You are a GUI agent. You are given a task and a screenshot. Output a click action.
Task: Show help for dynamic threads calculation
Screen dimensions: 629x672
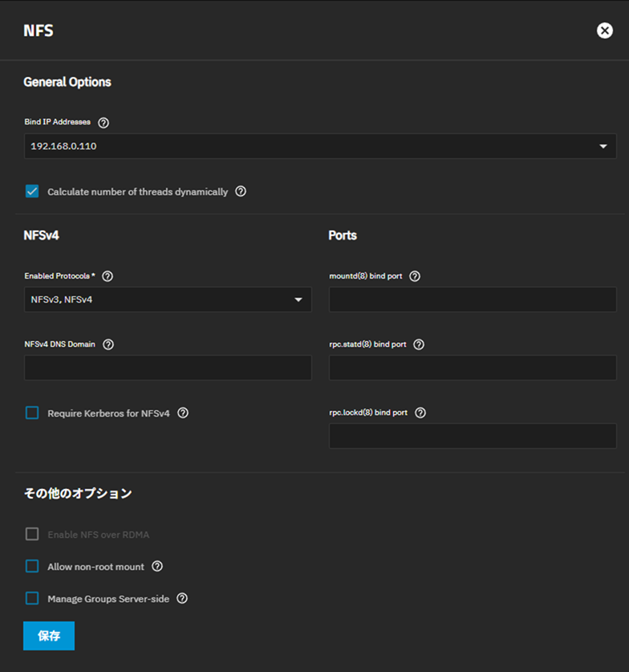coord(241,191)
